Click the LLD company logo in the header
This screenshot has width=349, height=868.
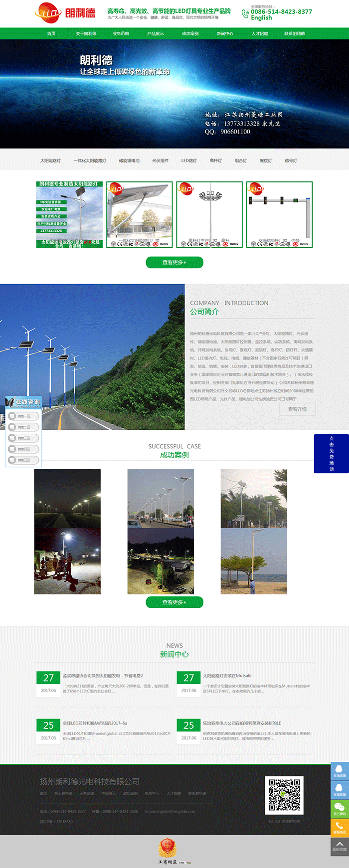click(65, 12)
